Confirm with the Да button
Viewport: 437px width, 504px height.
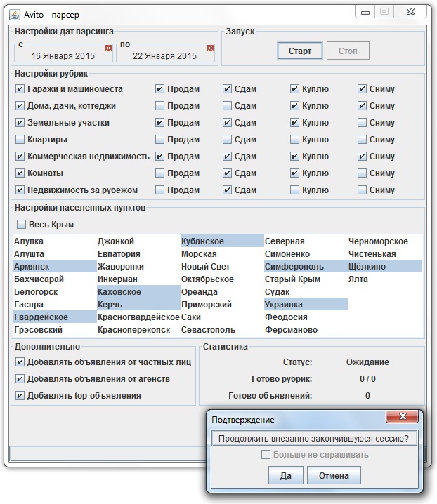285,475
